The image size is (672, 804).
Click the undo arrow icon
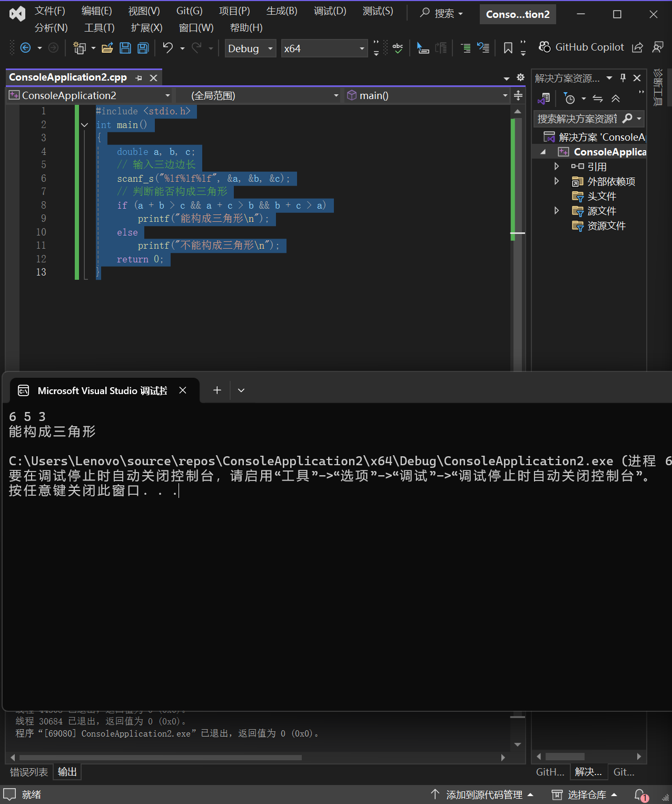[x=167, y=48]
